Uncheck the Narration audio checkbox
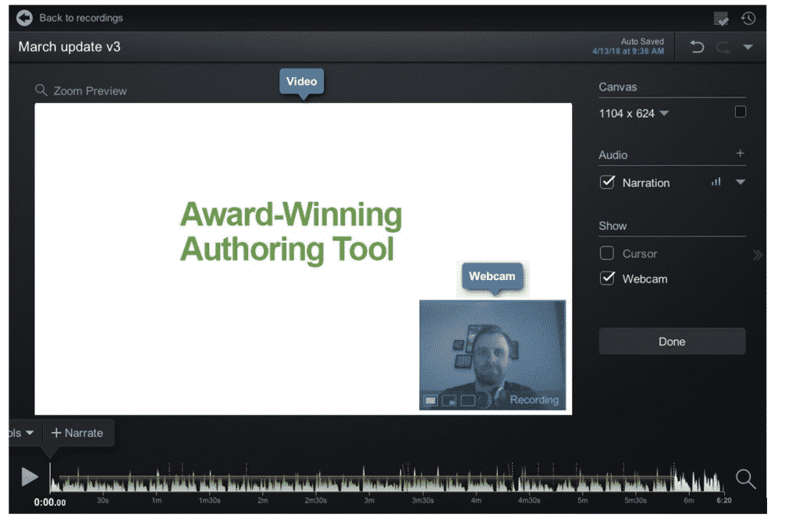The image size is (799, 532). coord(607,183)
